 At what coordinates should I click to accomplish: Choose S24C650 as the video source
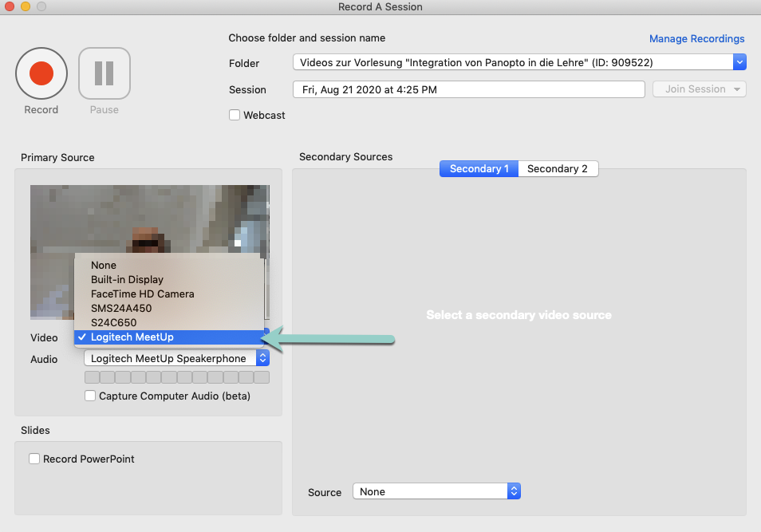coord(114,323)
